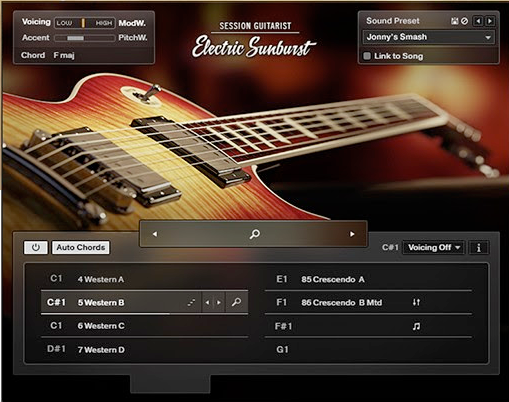
Task: Toggle the Auto Chords button
Action: tap(81, 247)
